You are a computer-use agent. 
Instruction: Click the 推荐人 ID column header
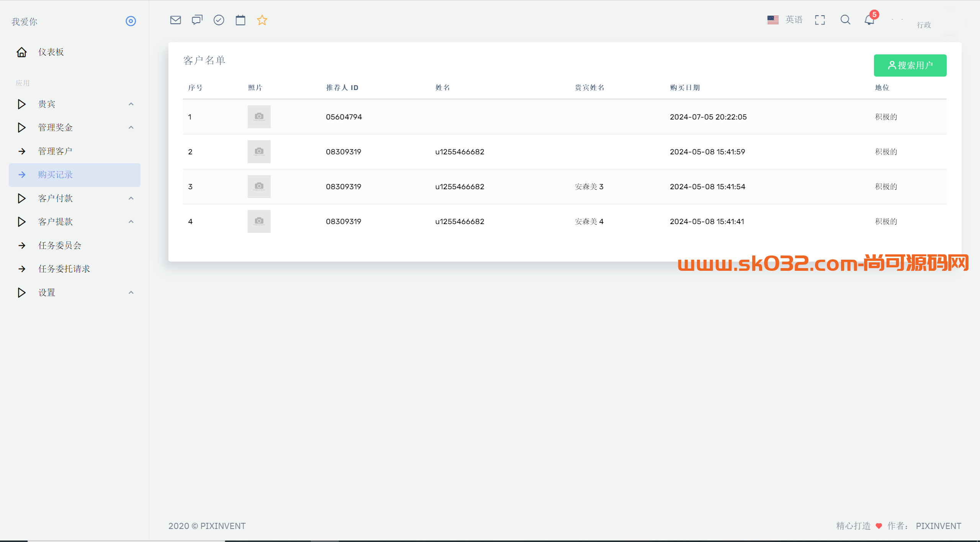pos(342,88)
